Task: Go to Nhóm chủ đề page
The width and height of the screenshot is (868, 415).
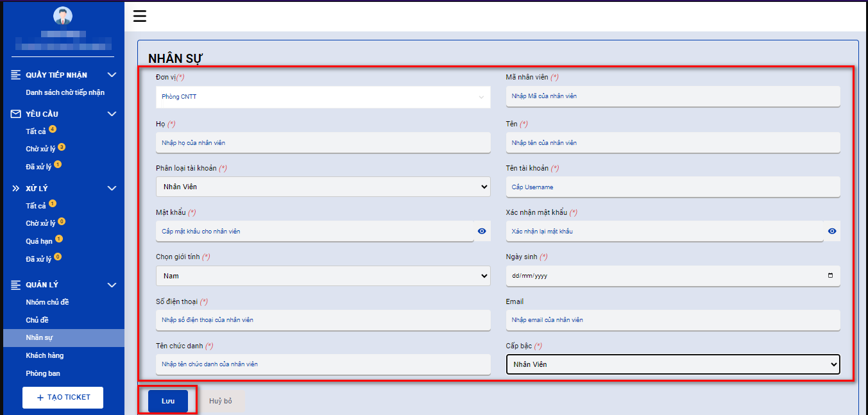Action: click(x=47, y=302)
